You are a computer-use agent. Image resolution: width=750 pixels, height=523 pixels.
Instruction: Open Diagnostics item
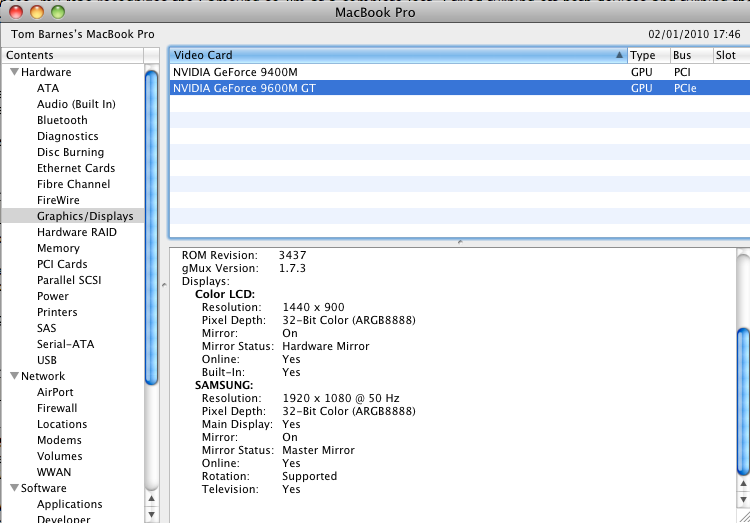click(x=67, y=136)
